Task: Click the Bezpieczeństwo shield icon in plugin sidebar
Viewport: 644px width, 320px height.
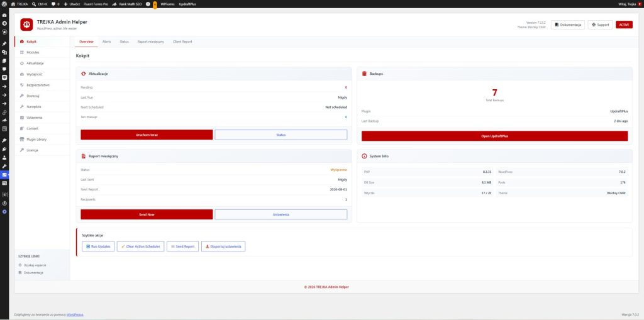Action: [22, 85]
